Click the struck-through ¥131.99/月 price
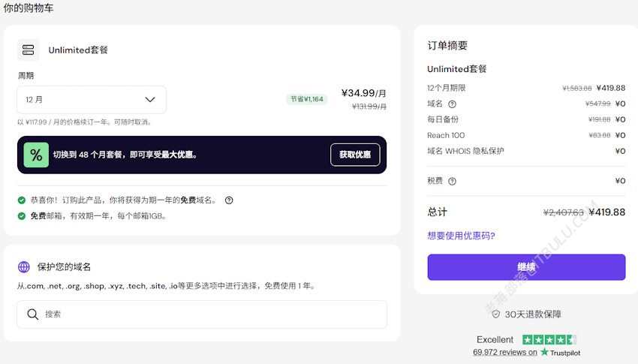 click(369, 107)
